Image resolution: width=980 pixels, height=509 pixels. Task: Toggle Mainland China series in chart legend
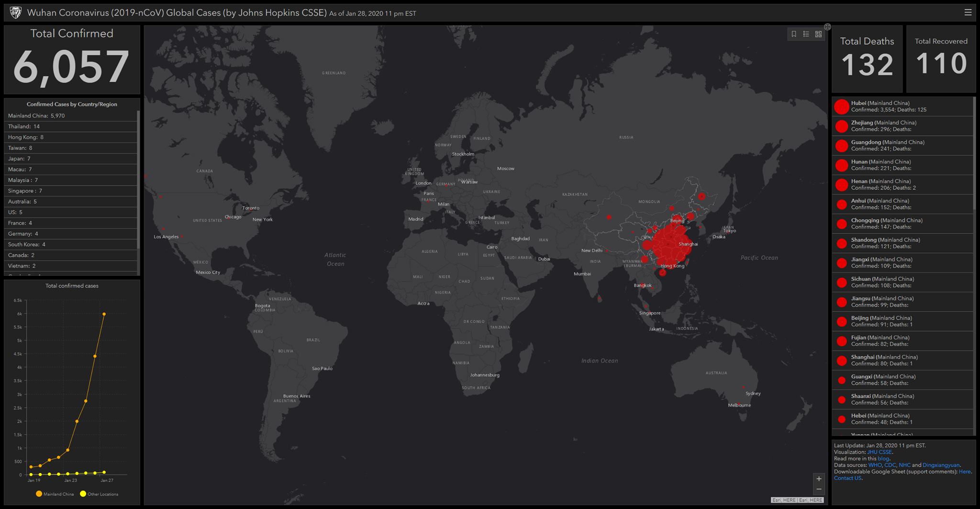coord(55,494)
